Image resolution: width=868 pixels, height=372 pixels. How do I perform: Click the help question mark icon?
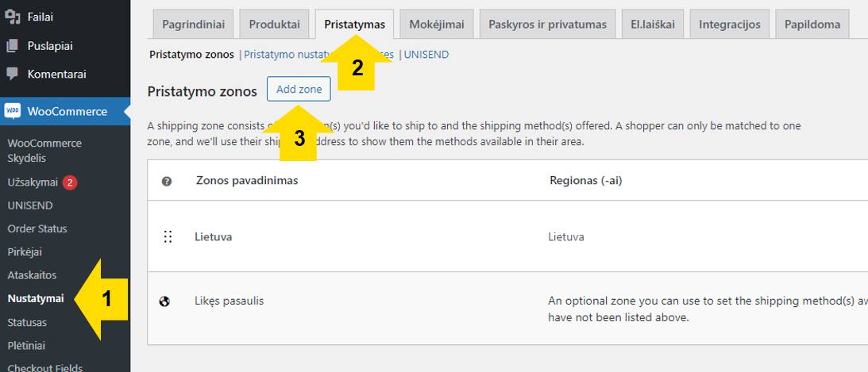166,181
